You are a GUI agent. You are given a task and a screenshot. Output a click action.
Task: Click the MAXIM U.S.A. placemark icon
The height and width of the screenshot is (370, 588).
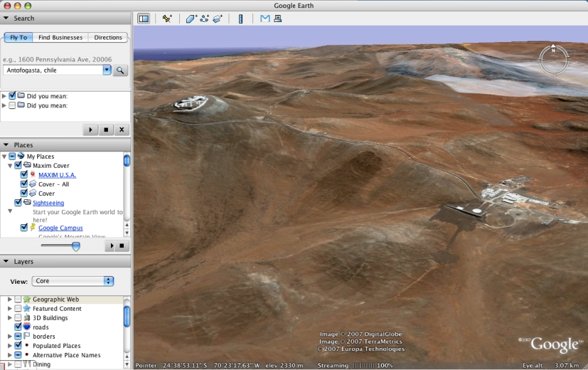pyautogui.click(x=33, y=174)
